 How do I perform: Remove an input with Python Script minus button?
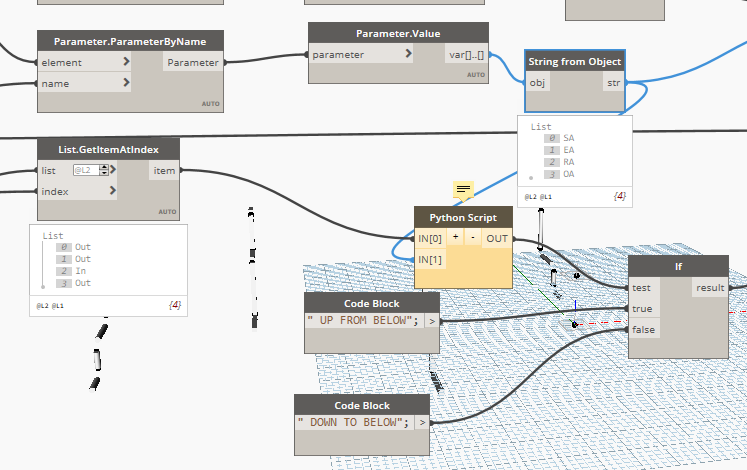coord(473,237)
